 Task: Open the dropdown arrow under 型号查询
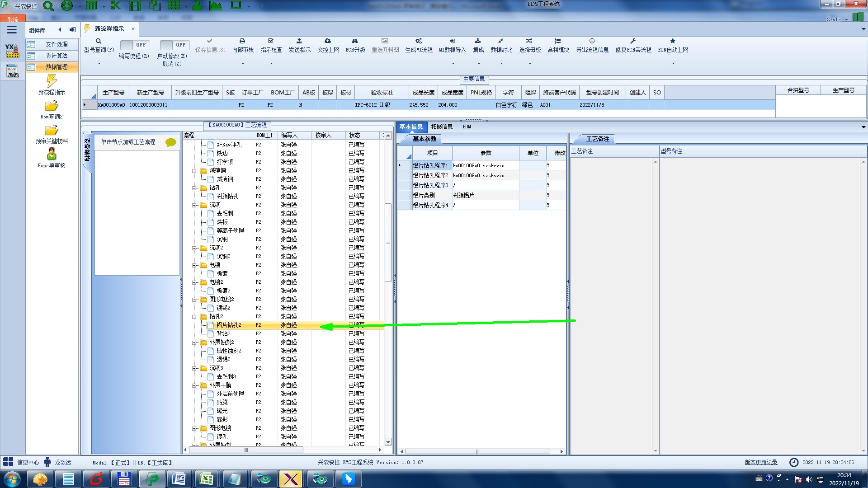[x=99, y=64]
